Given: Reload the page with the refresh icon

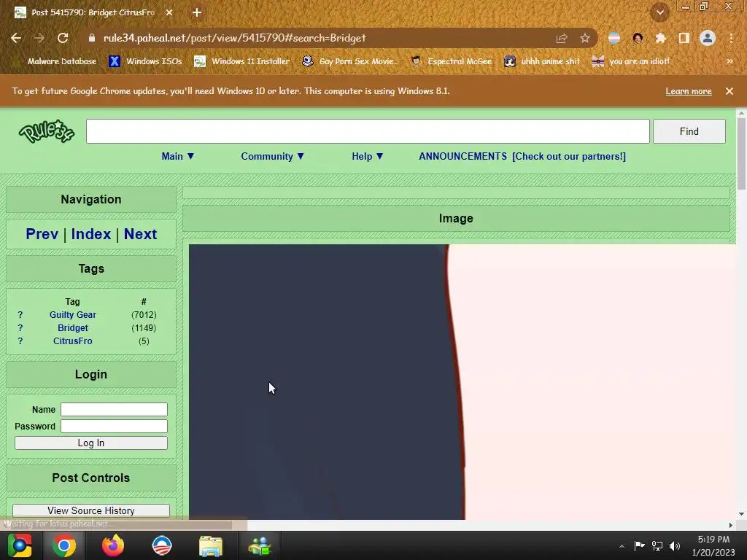Looking at the screenshot, I should 63,38.
